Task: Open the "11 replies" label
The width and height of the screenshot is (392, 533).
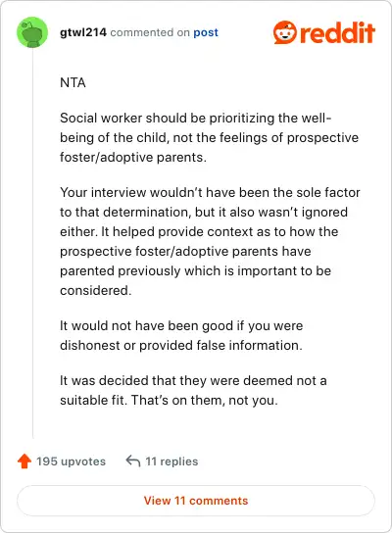Action: pyautogui.click(x=171, y=461)
